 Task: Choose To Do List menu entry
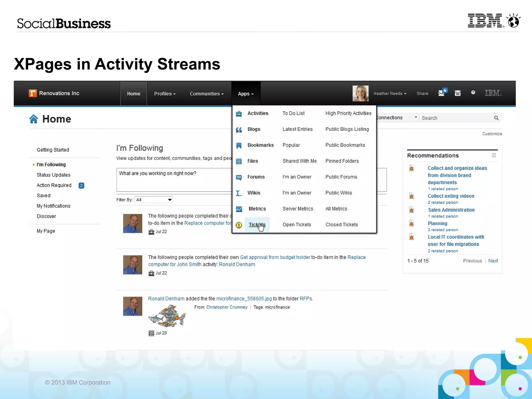[294, 113]
